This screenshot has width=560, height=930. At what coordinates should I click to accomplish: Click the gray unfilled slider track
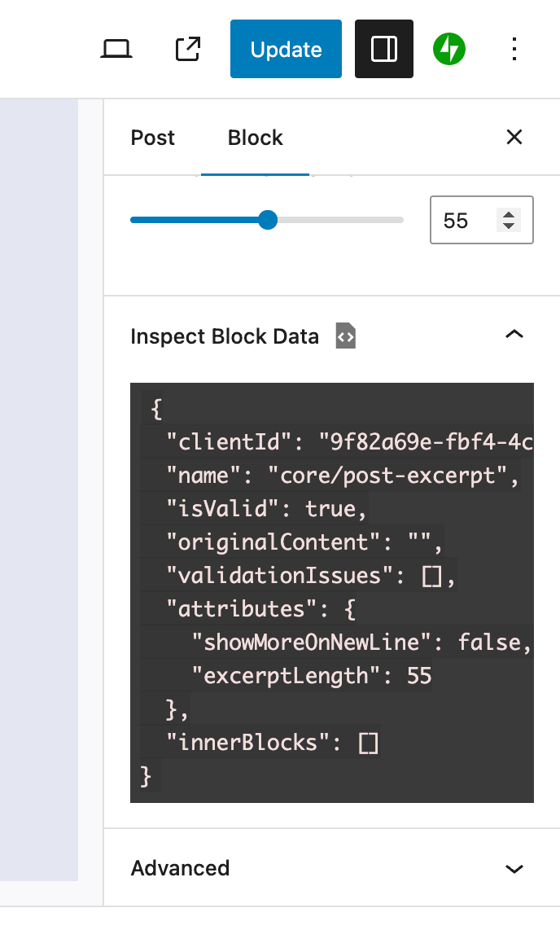click(x=341, y=219)
